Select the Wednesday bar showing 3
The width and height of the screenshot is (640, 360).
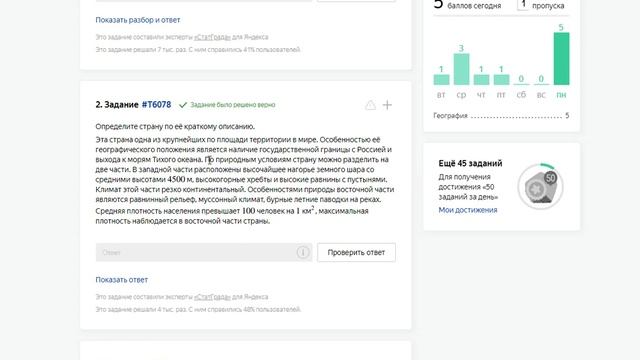tap(461, 69)
